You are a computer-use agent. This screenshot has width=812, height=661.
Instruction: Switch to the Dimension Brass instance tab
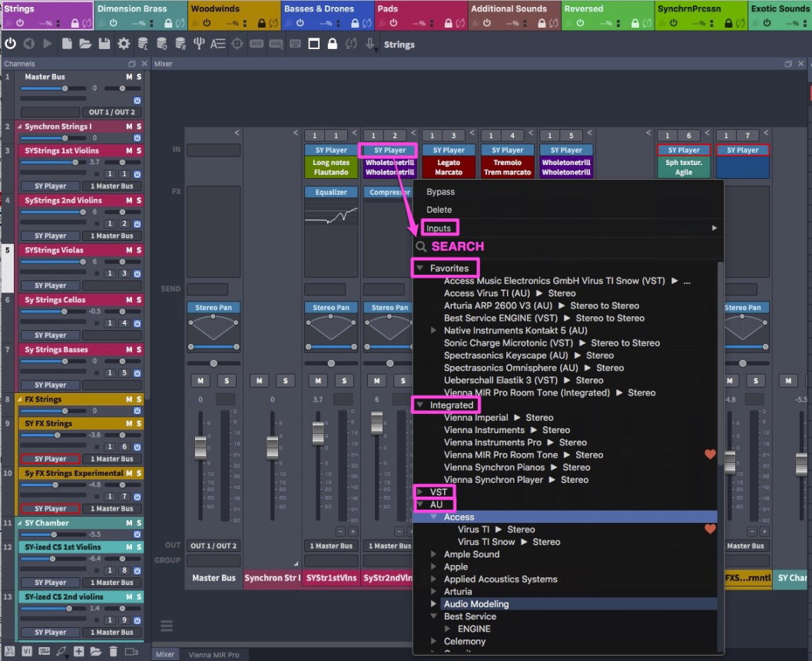pyautogui.click(x=141, y=15)
